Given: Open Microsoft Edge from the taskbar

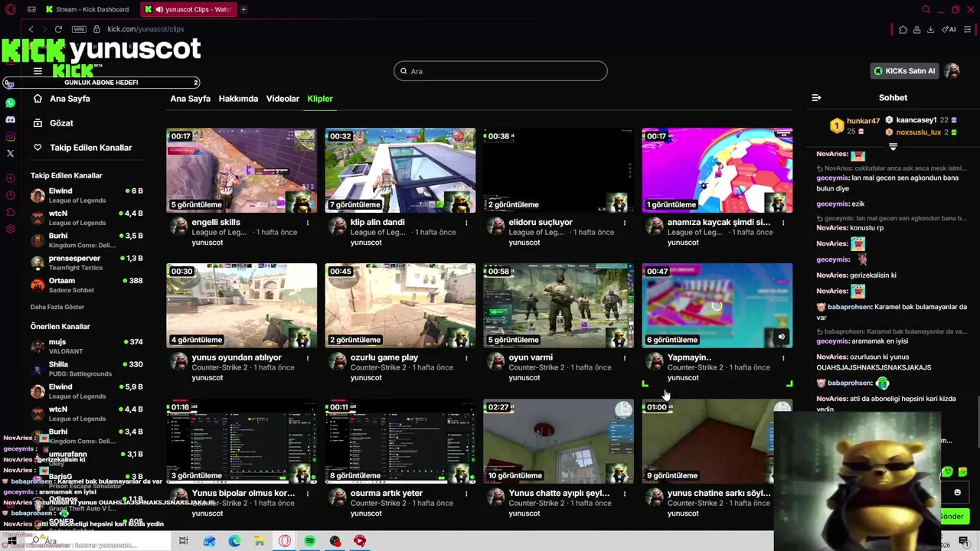Looking at the screenshot, I should (x=234, y=541).
